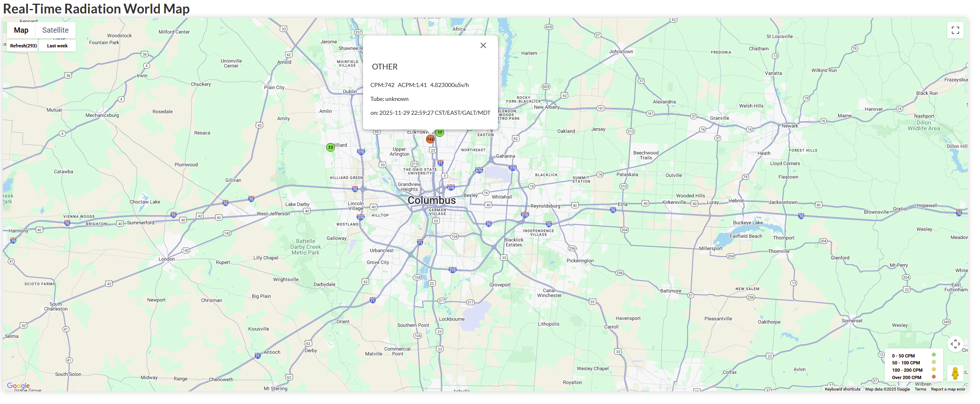Click the Google logo on the map

tap(18, 386)
